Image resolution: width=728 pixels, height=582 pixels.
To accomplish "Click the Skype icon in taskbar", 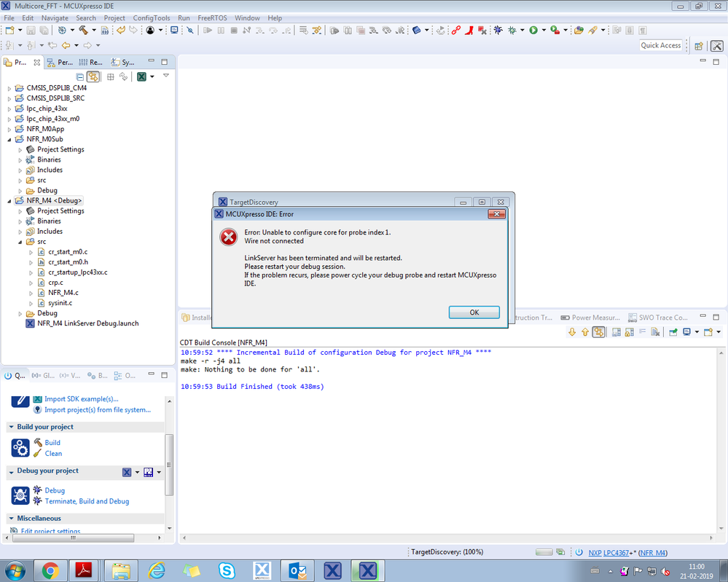I will coord(227,570).
